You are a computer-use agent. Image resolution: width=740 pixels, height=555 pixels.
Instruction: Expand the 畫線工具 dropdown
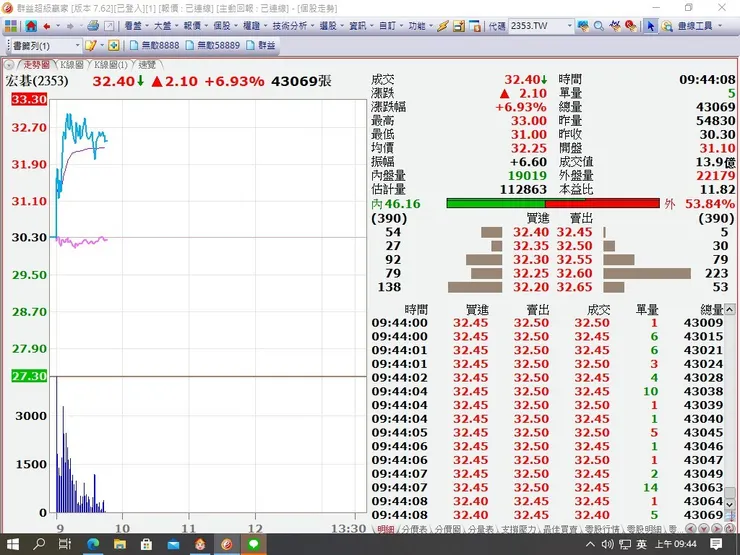pos(720,26)
